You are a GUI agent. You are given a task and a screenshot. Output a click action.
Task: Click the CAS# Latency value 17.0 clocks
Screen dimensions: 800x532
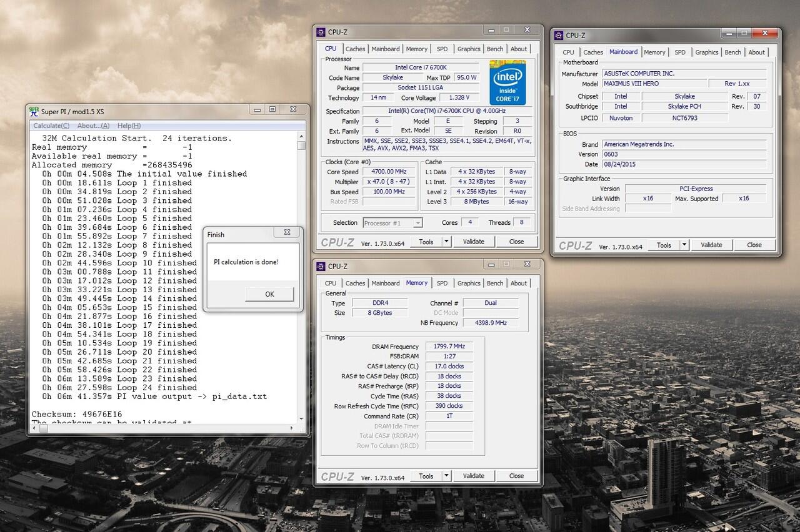(x=449, y=367)
